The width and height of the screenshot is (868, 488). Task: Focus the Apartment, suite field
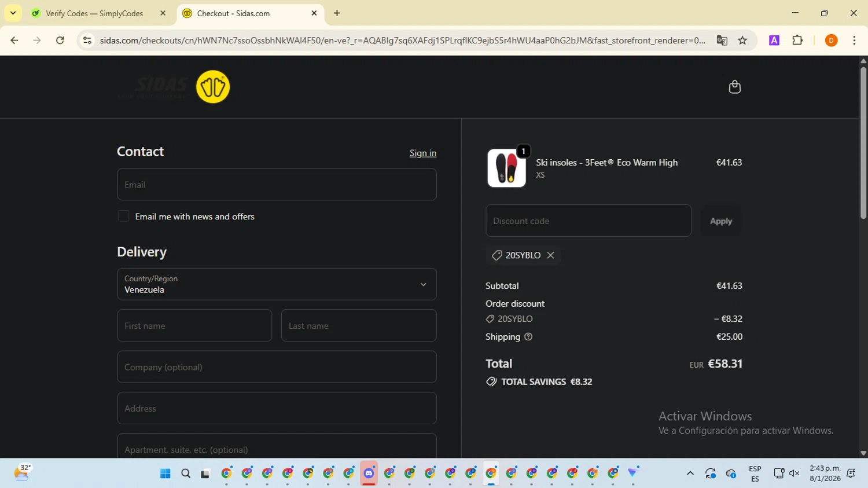pyautogui.click(x=277, y=446)
